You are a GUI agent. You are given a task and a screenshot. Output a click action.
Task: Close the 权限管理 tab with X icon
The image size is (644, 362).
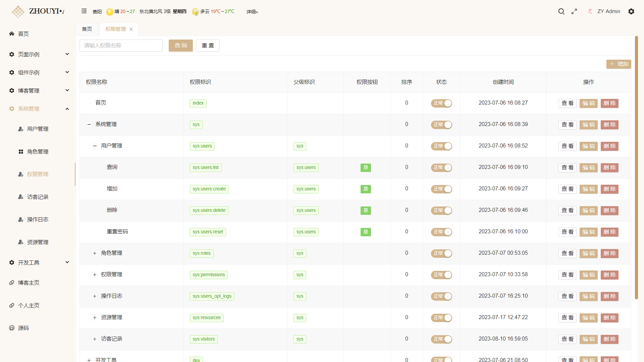click(131, 29)
